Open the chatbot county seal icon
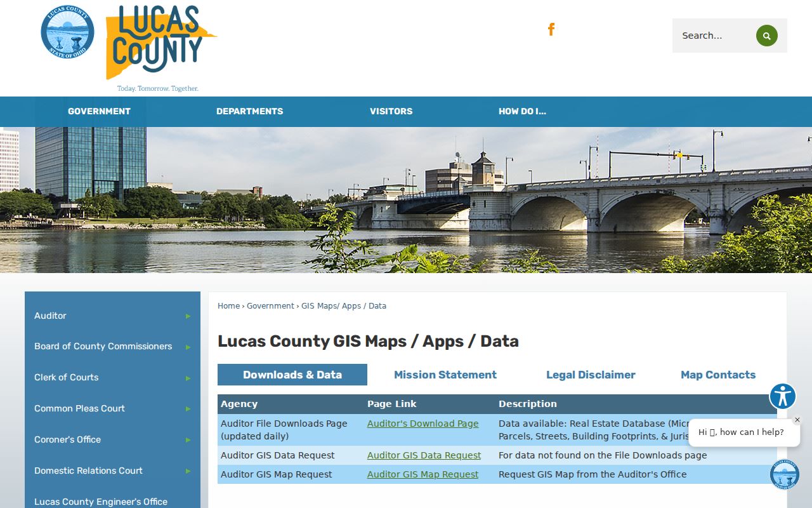Screen dimensions: 812x508 pyautogui.click(x=785, y=474)
